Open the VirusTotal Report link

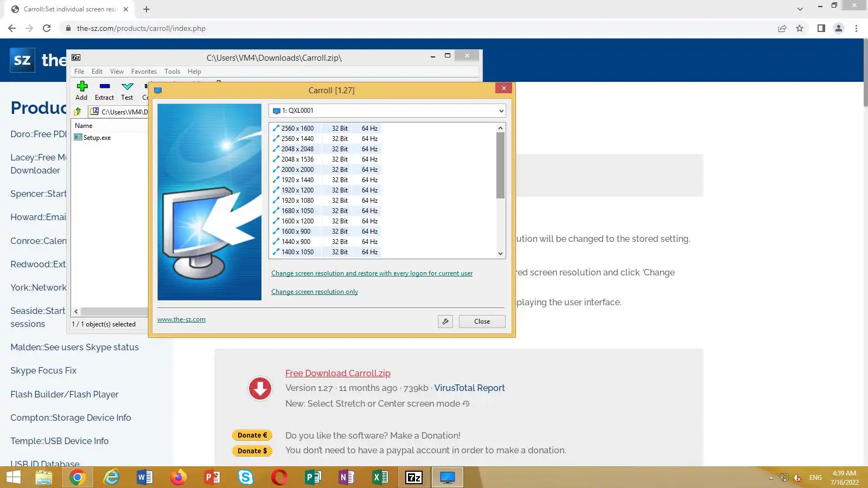469,388
